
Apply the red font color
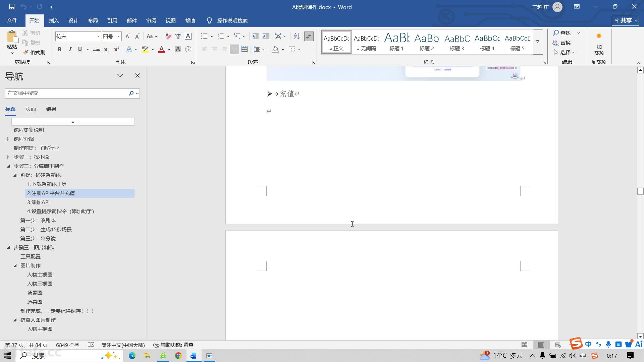(162, 49)
